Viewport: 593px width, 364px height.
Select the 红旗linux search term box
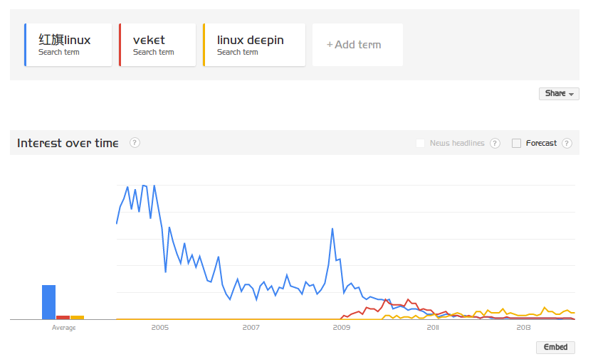pyautogui.click(x=68, y=45)
